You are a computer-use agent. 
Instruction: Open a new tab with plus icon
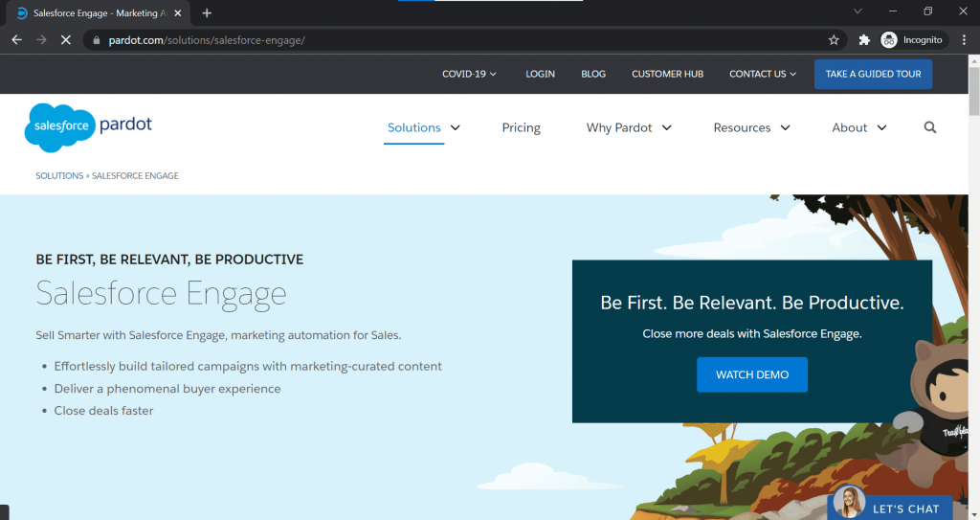207,13
